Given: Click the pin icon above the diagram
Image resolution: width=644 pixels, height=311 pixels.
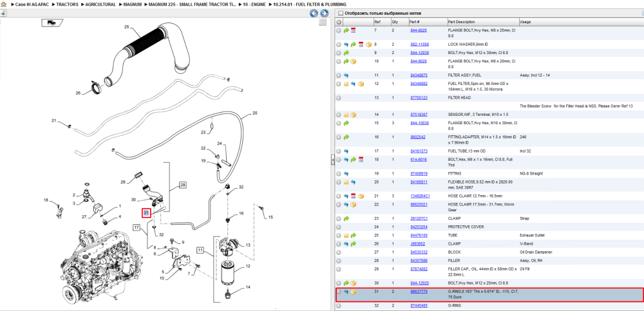Looking at the screenshot, I should [x=4, y=13].
